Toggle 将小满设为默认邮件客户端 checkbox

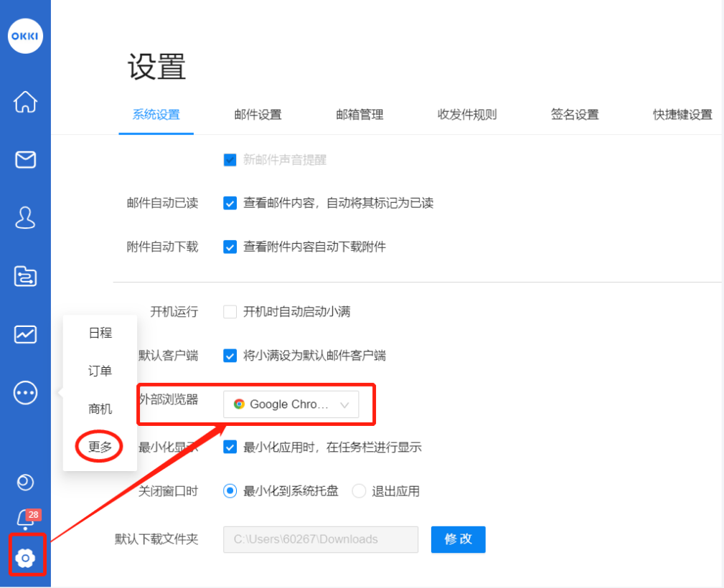230,356
